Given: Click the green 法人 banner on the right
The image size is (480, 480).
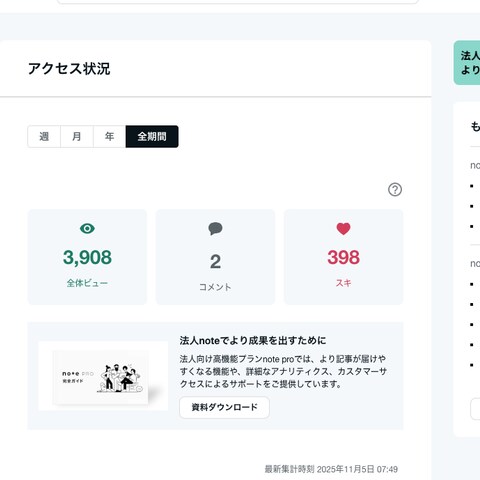Looking at the screenshot, I should pos(467,63).
